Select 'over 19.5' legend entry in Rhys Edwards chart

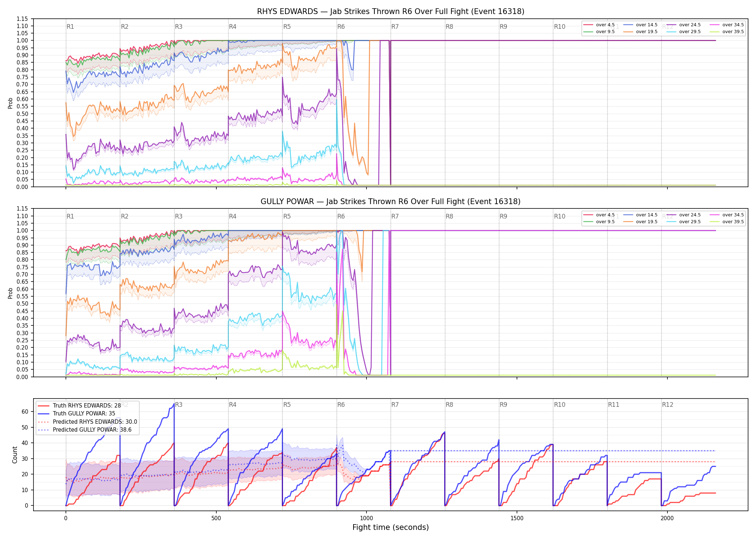coord(640,32)
